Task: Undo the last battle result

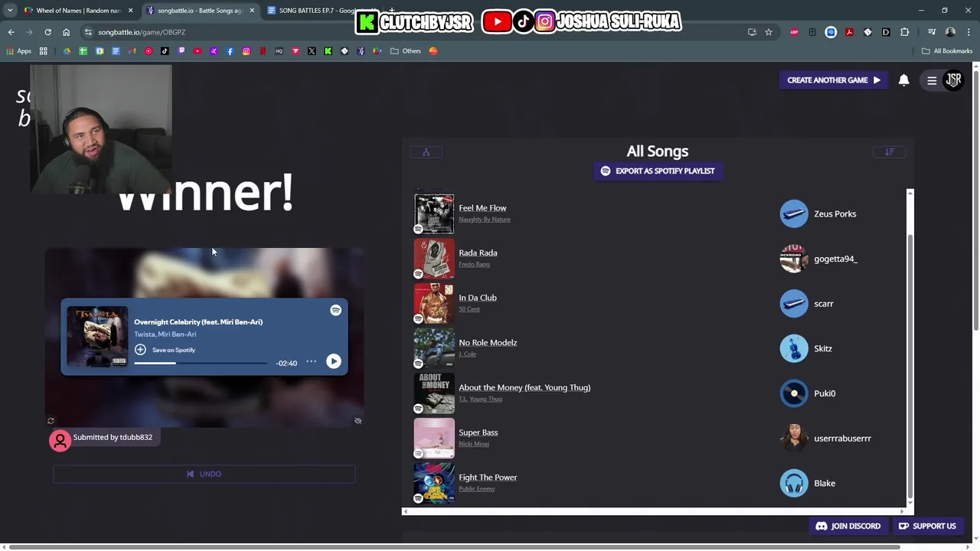Action: pyautogui.click(x=204, y=474)
